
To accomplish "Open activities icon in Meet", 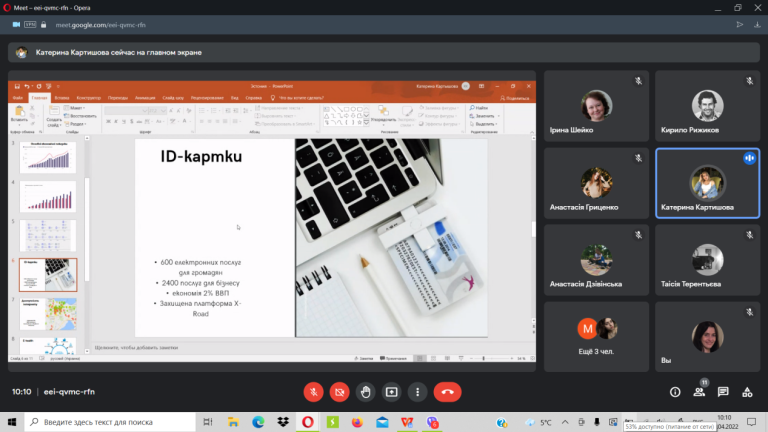I will tap(747, 392).
